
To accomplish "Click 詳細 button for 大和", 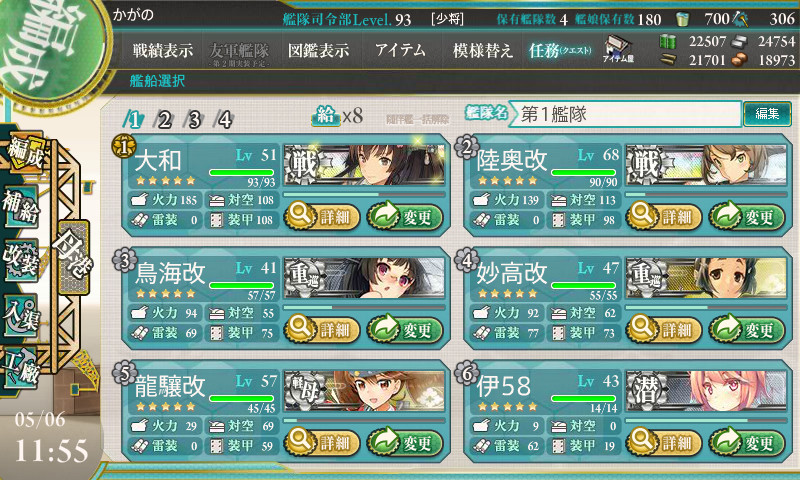I will (x=322, y=217).
